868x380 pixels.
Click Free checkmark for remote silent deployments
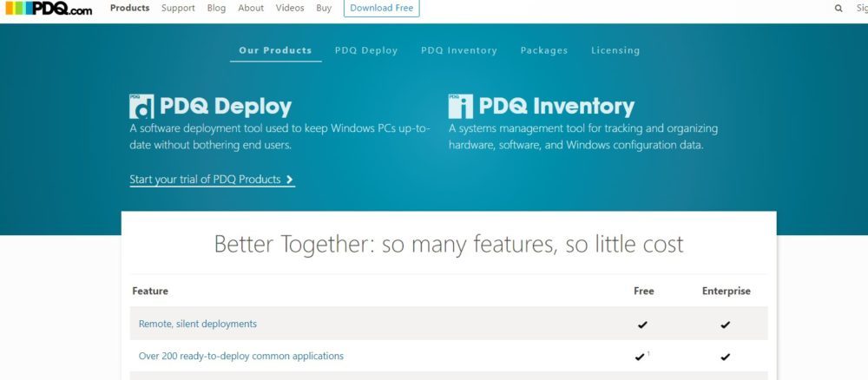point(642,324)
